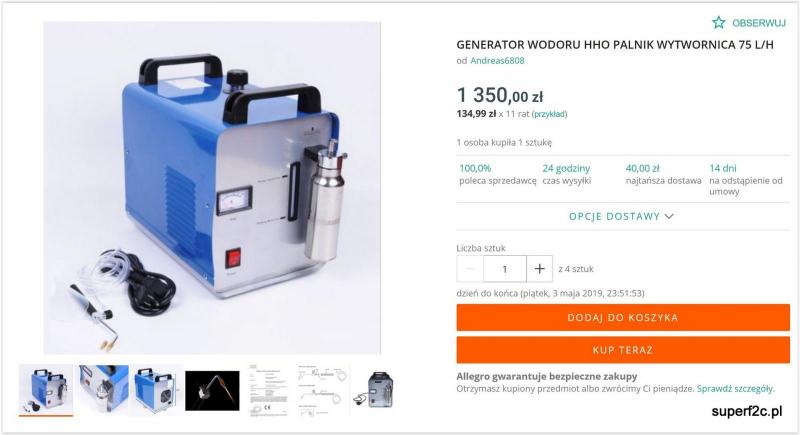Click the 40,00 zł cheapest delivery info
This screenshot has height=435, width=800.
point(642,168)
